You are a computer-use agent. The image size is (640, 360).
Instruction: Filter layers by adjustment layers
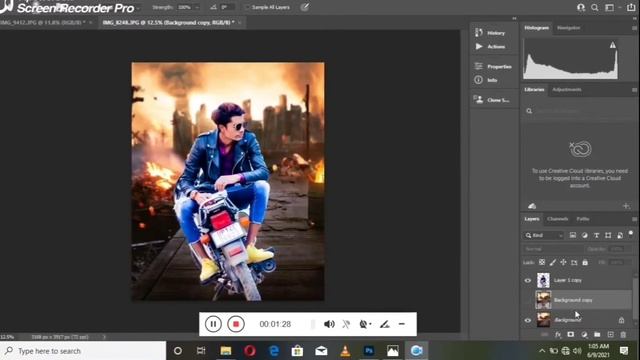point(584,235)
